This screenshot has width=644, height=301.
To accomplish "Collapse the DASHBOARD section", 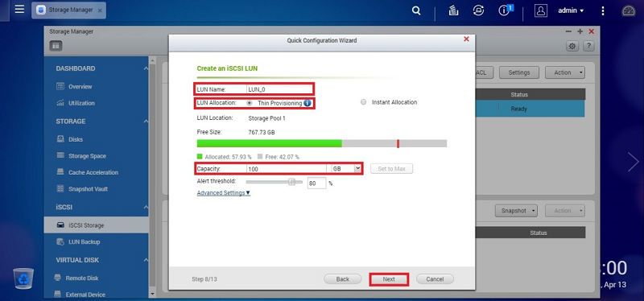I will (x=146, y=68).
